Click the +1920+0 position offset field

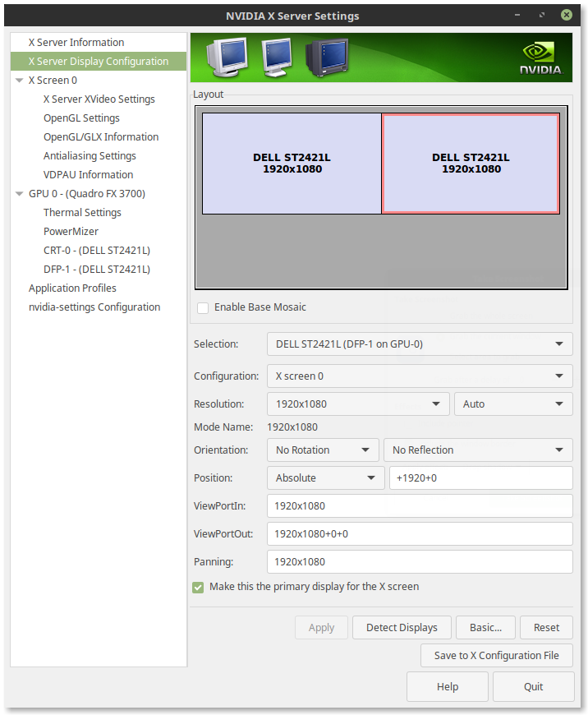click(x=481, y=477)
